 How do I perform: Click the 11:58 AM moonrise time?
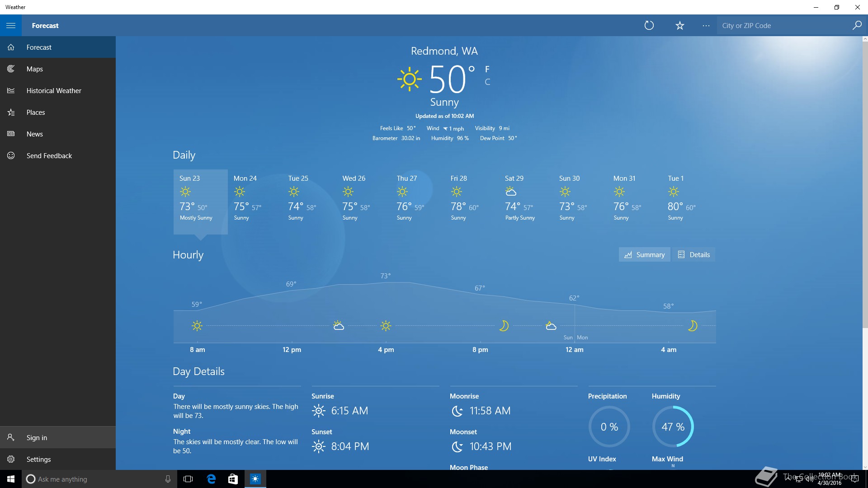click(x=490, y=411)
